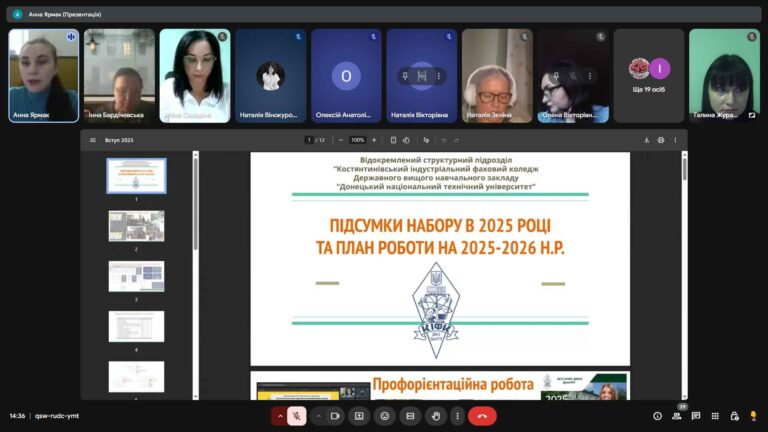This screenshot has width=768, height=432.
Task: Select slide 1 thumbnail in sidebar
Action: 136,176
